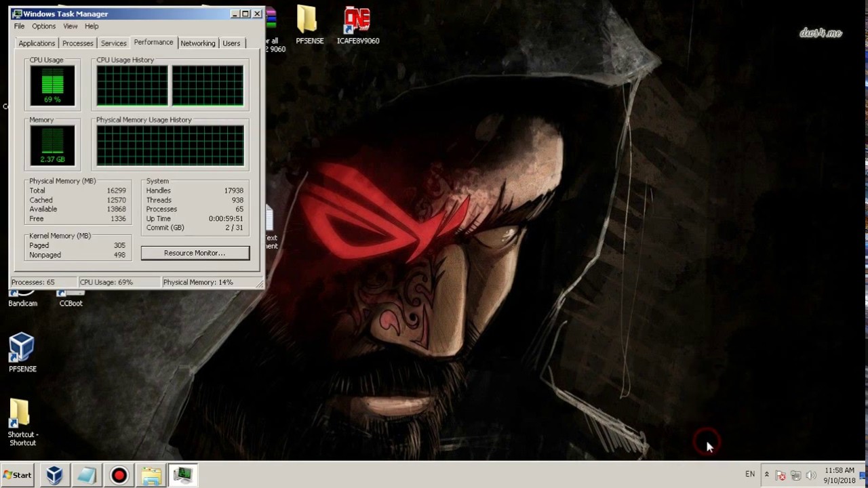Click the Start button
Image resolution: width=868 pixels, height=488 pixels.
pos(18,475)
